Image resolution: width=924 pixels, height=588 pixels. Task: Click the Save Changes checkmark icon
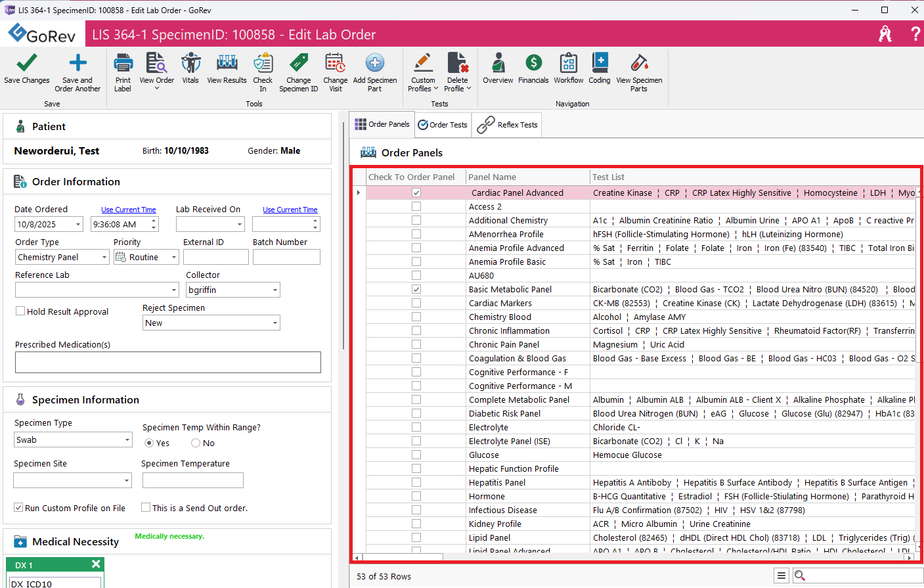[x=26, y=64]
